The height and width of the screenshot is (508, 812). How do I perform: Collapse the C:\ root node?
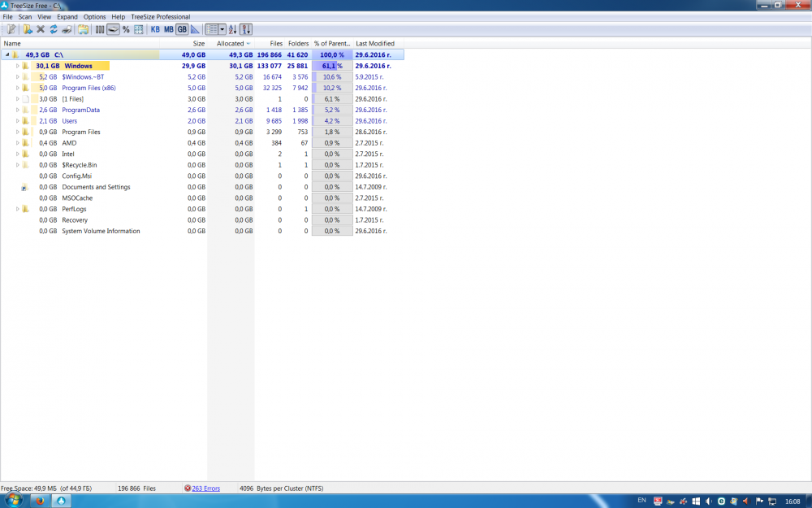tap(7, 54)
